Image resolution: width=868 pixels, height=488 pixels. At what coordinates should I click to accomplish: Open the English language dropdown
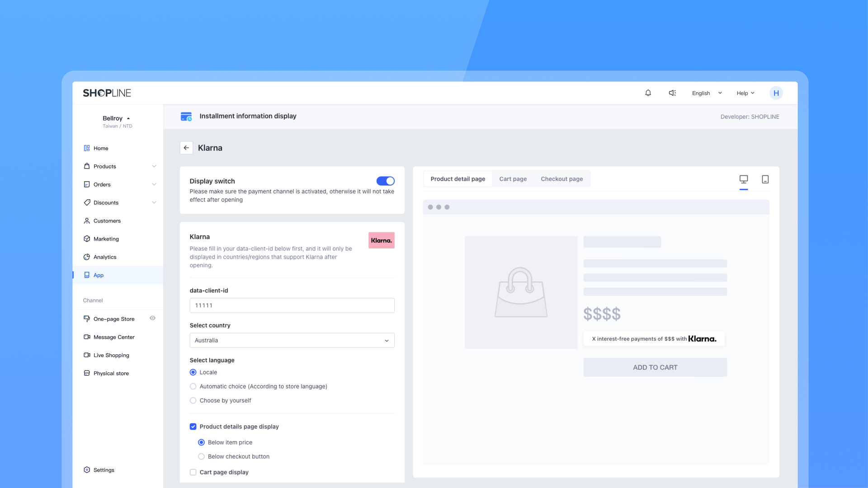pyautogui.click(x=707, y=93)
